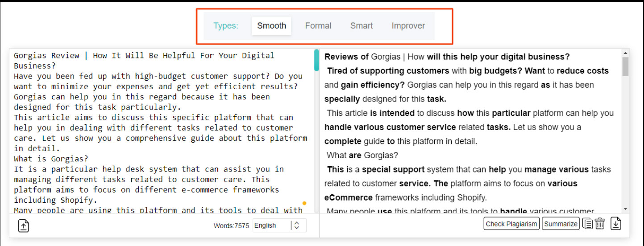Click the upload file icon
Image resolution: width=644 pixels, height=246 pixels.
coord(24,226)
